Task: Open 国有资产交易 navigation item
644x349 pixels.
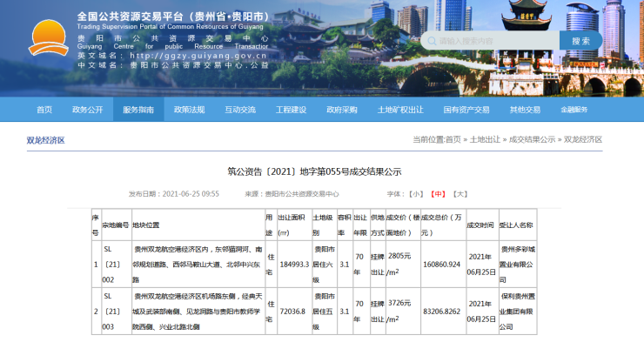Action: [466, 110]
